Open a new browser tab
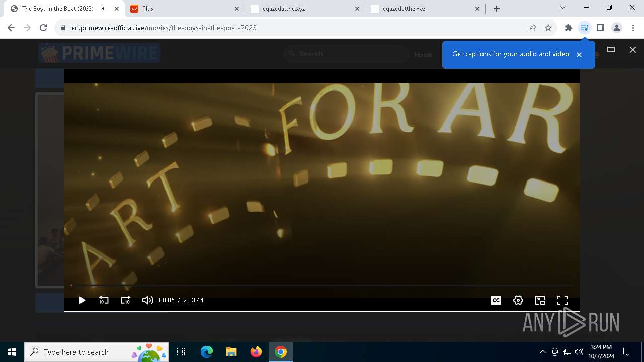The height and width of the screenshot is (362, 644). (497, 9)
